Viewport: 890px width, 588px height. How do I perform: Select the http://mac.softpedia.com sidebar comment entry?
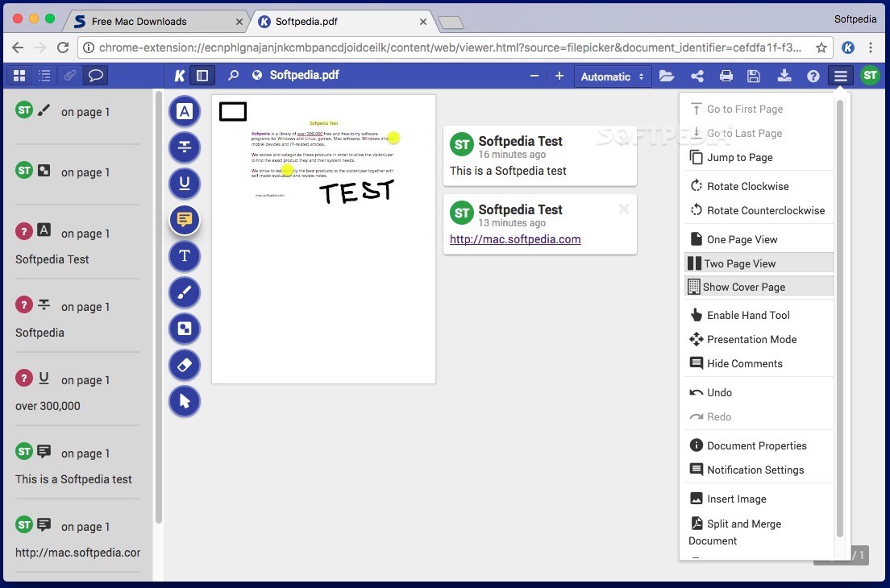77,539
